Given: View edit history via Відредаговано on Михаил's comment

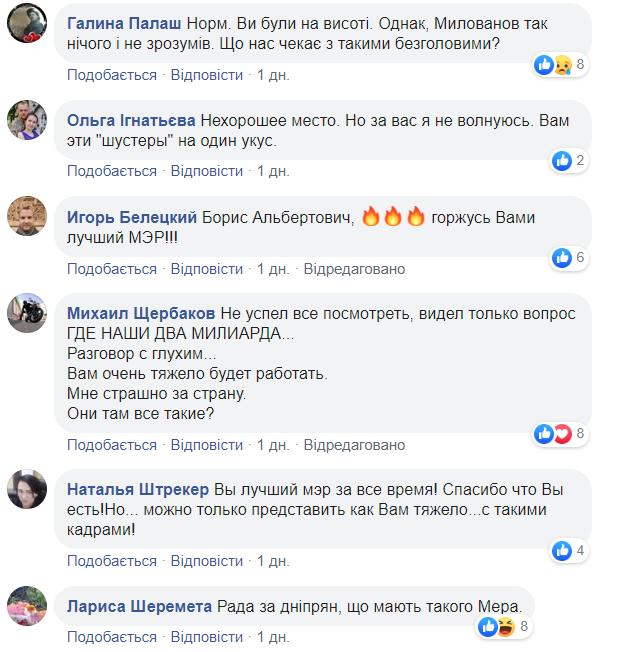Looking at the screenshot, I should click(354, 444).
